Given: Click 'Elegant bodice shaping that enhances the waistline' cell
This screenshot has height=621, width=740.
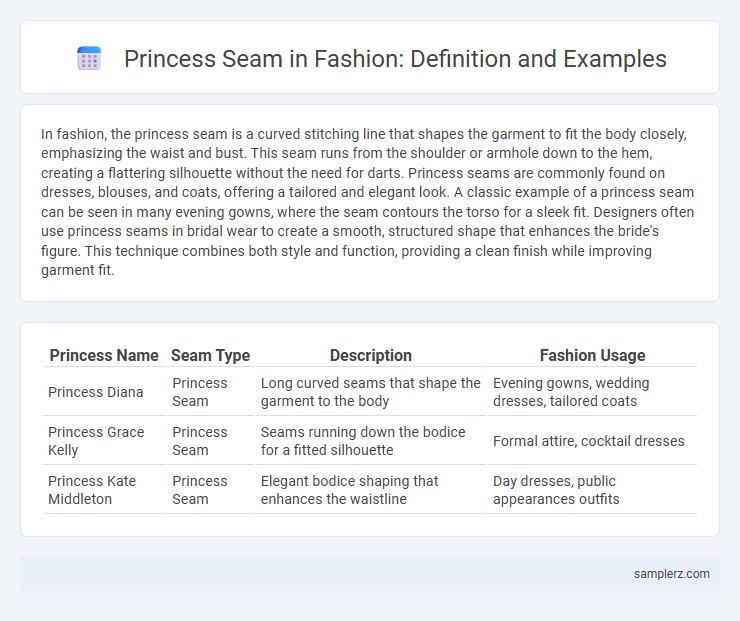Looking at the screenshot, I should tap(370, 490).
